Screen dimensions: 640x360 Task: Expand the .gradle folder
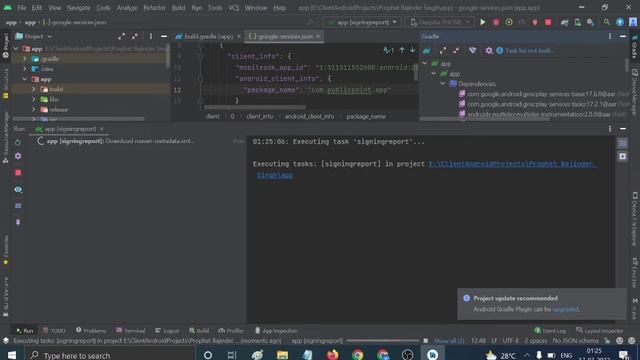coord(25,59)
